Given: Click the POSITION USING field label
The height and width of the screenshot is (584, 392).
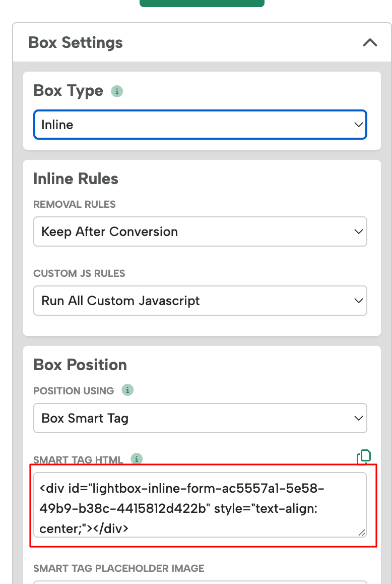Looking at the screenshot, I should [x=74, y=391].
